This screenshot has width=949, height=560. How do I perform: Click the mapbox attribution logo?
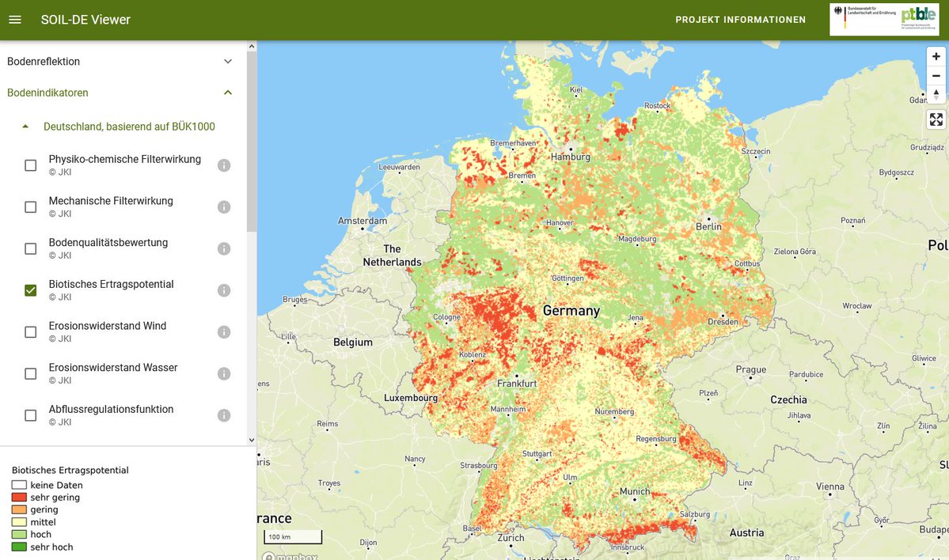pyautogui.click(x=290, y=556)
